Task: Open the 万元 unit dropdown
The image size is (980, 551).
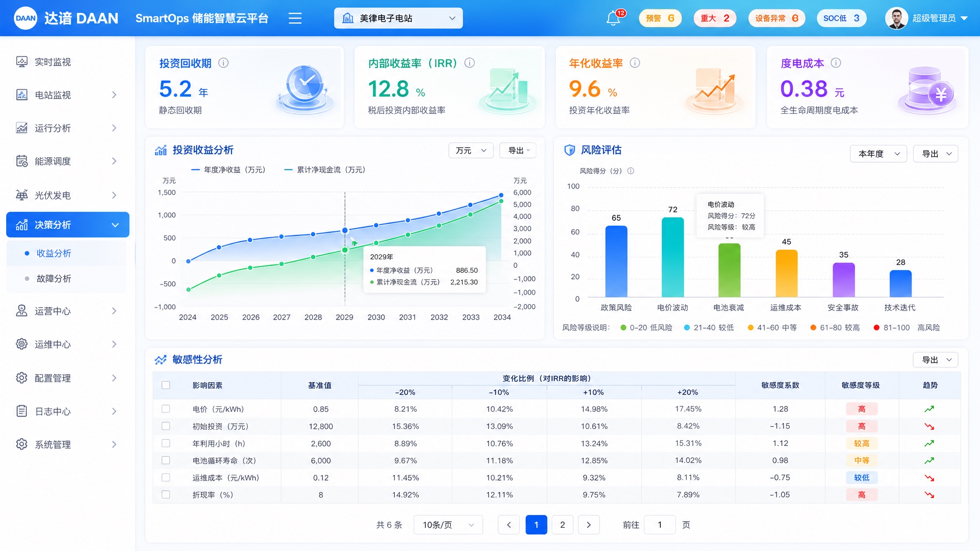Action: [471, 150]
